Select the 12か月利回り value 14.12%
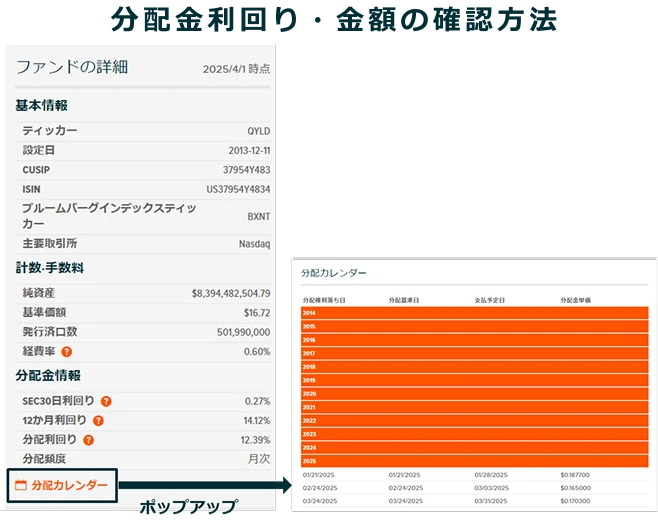Viewport: 658px width, 530px height. (x=257, y=420)
